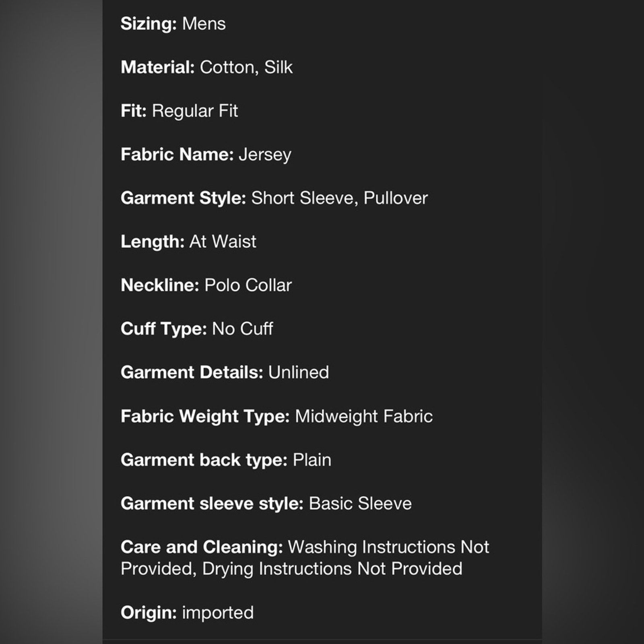644x644 pixels.
Task: Select the Cuff Type: No Cuff line
Action: coord(197,329)
